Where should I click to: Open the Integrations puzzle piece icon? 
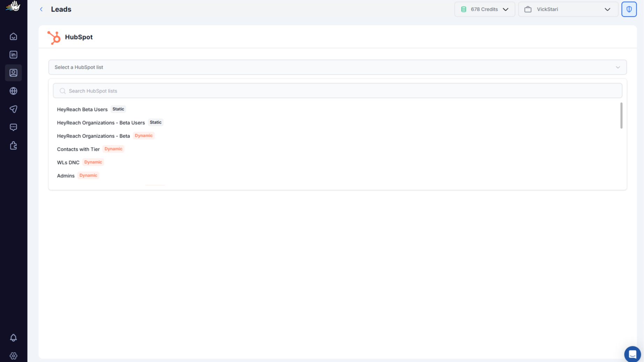(13, 146)
